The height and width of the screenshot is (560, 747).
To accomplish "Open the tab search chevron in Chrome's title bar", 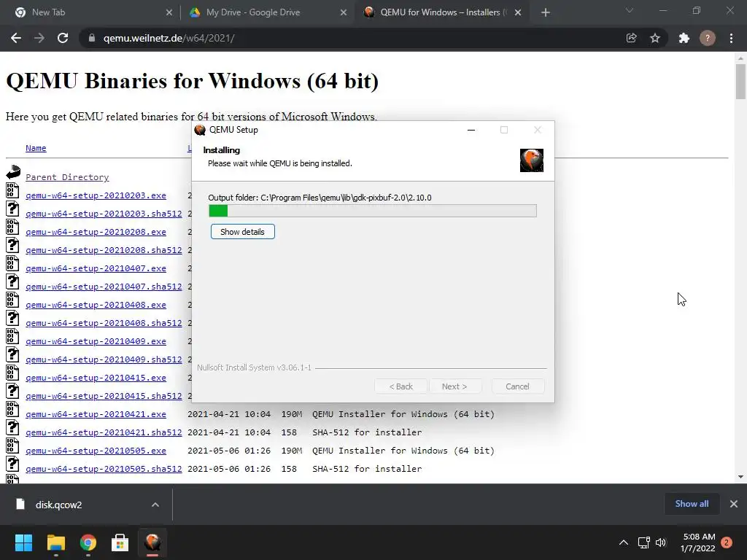I will (x=630, y=10).
